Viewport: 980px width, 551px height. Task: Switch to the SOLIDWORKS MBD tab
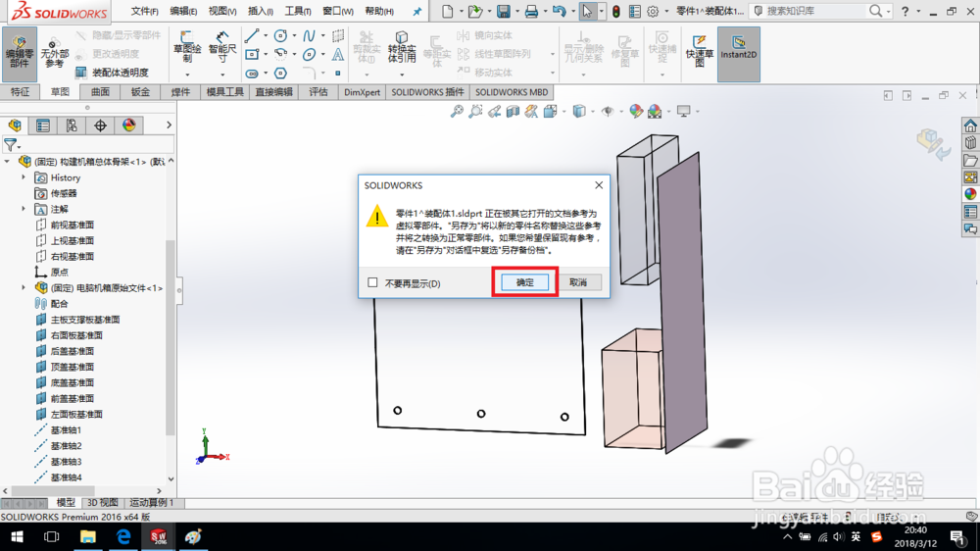pyautogui.click(x=512, y=92)
